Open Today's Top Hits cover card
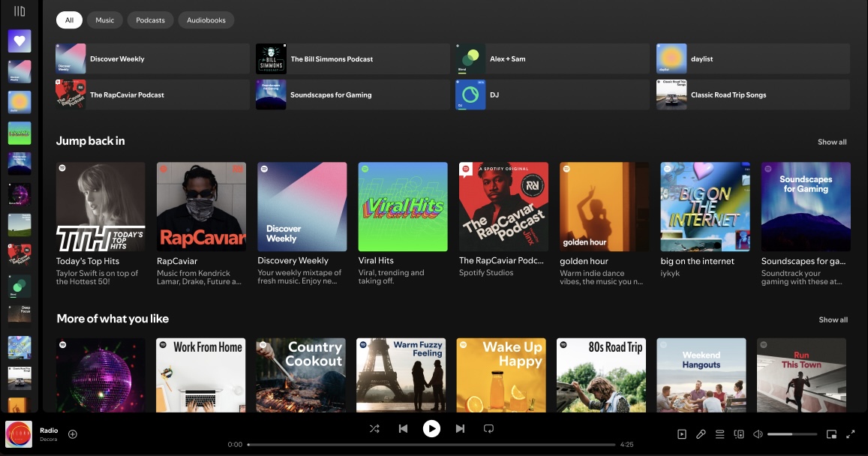Viewport: 868px width, 456px height. click(101, 207)
